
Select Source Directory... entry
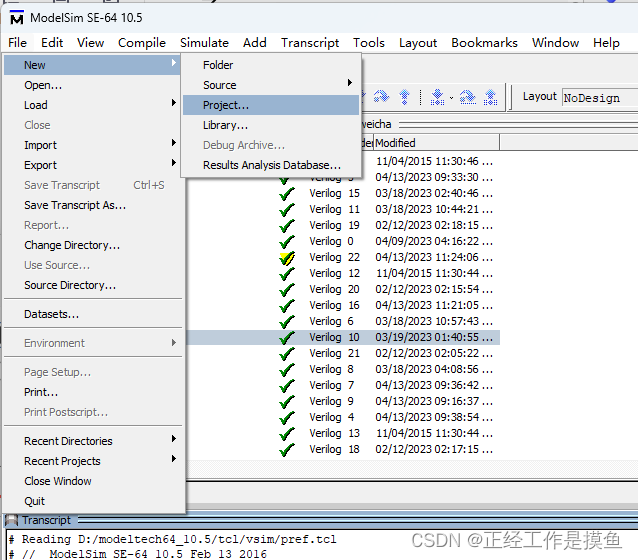pyautogui.click(x=92, y=285)
